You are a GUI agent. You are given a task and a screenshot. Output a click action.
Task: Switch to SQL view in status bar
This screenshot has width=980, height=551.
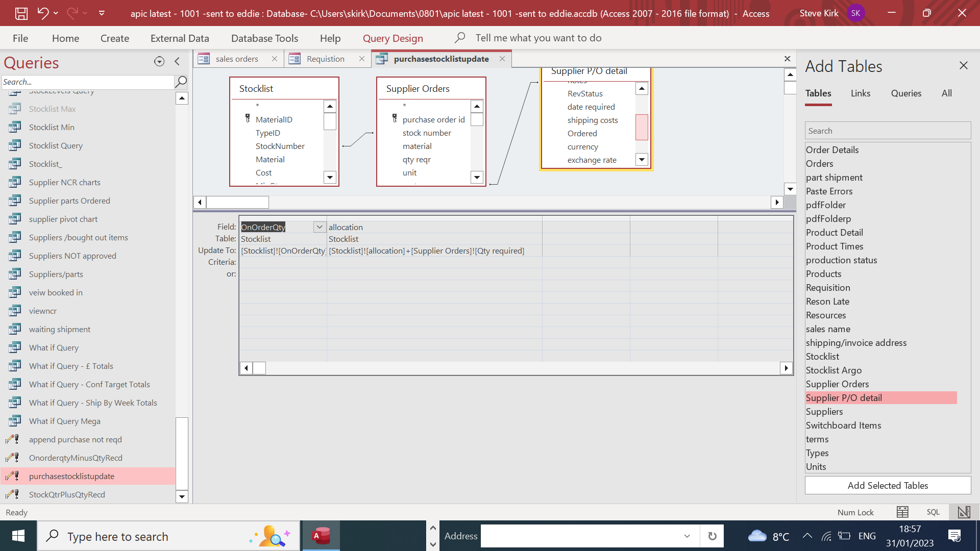click(933, 512)
